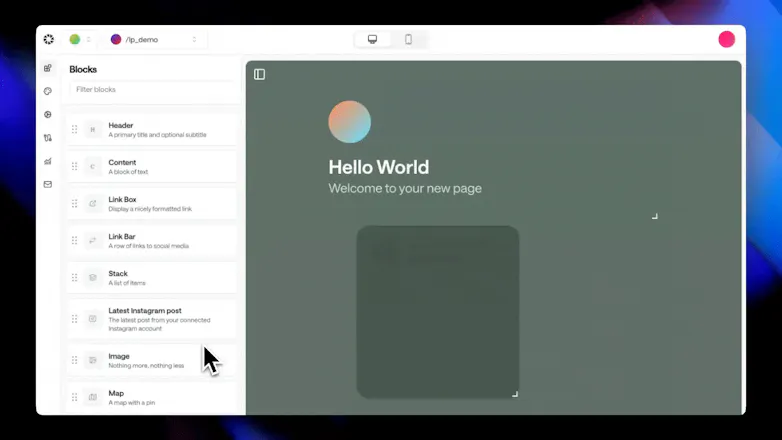Click the Stack block icon
The height and width of the screenshot is (440, 782).
(x=93, y=278)
